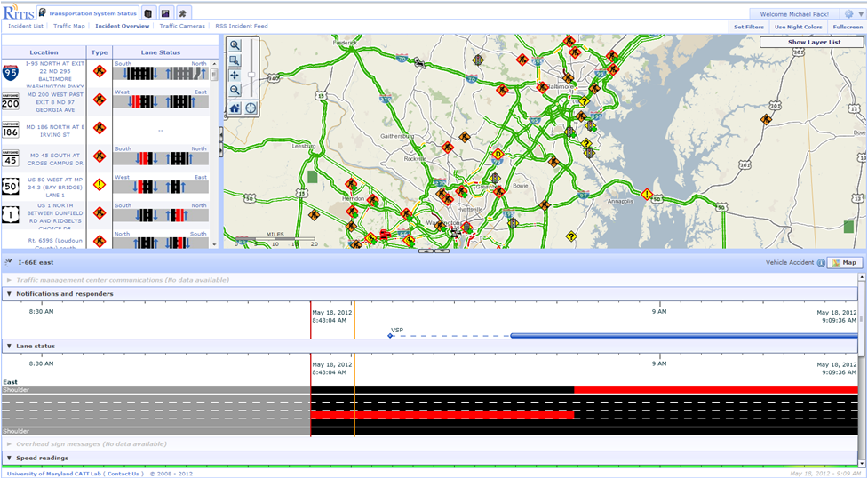This screenshot has height=479, width=868.
Task: Click the map zoom out magnifier
Action: 235,90
